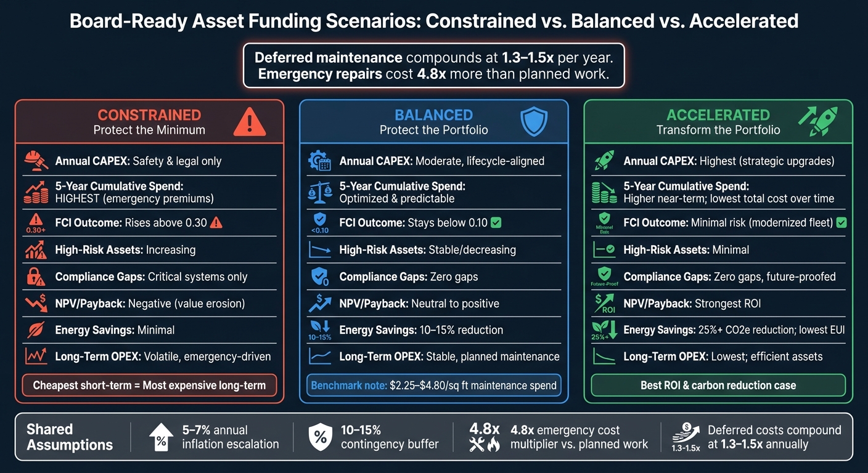868x473 pixels.
Task: Click the Future-Proof shield Compliance icon
Action: tap(604, 277)
